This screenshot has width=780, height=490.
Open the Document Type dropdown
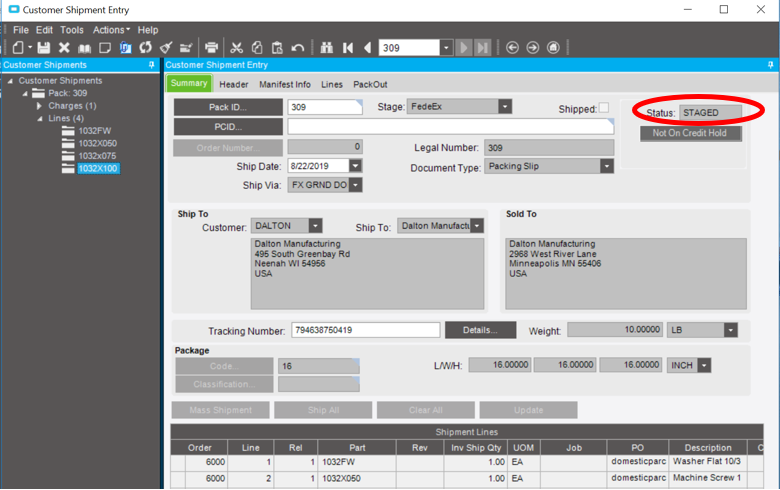click(606, 166)
